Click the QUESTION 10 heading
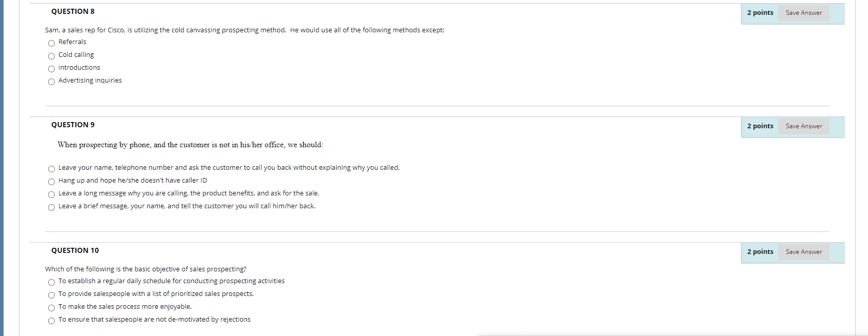This screenshot has width=868, height=336. pyautogui.click(x=75, y=250)
